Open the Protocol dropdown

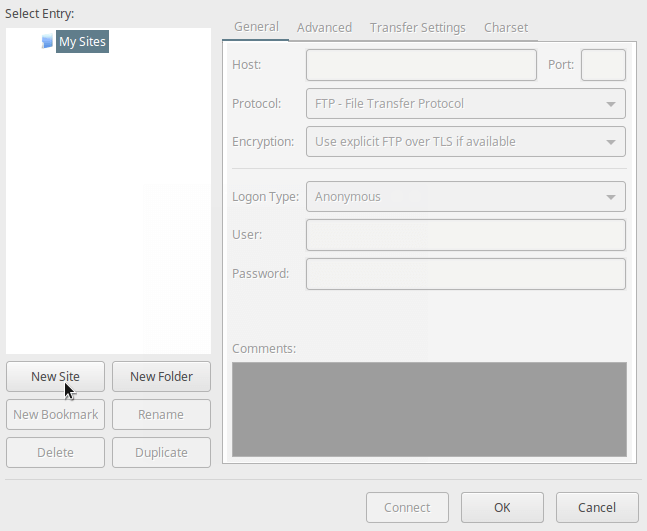point(465,103)
